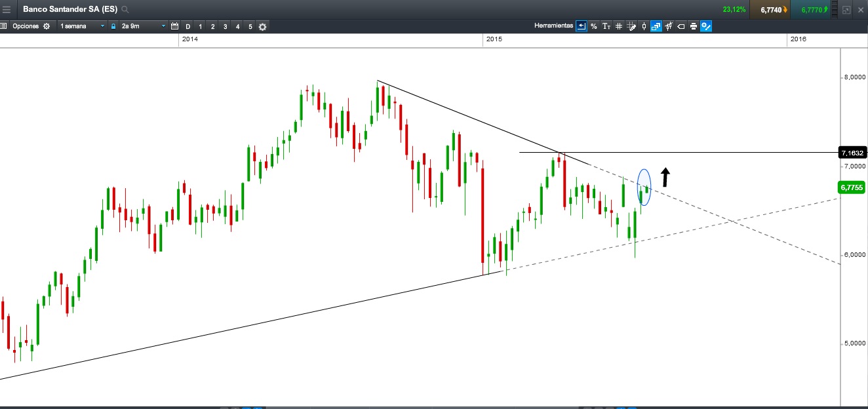The height and width of the screenshot is (409, 868).
Task: Choose the candlestick chart type icon
Action: 644,26
